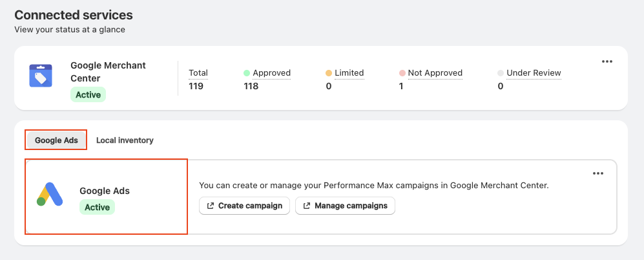Click Merchant Center Active status badge

tap(88, 94)
